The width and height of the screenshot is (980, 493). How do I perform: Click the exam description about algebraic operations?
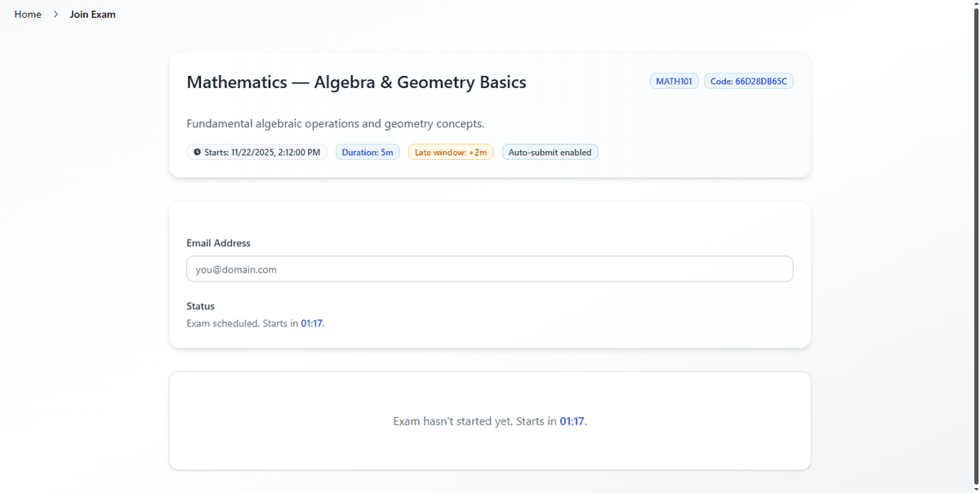[335, 124]
